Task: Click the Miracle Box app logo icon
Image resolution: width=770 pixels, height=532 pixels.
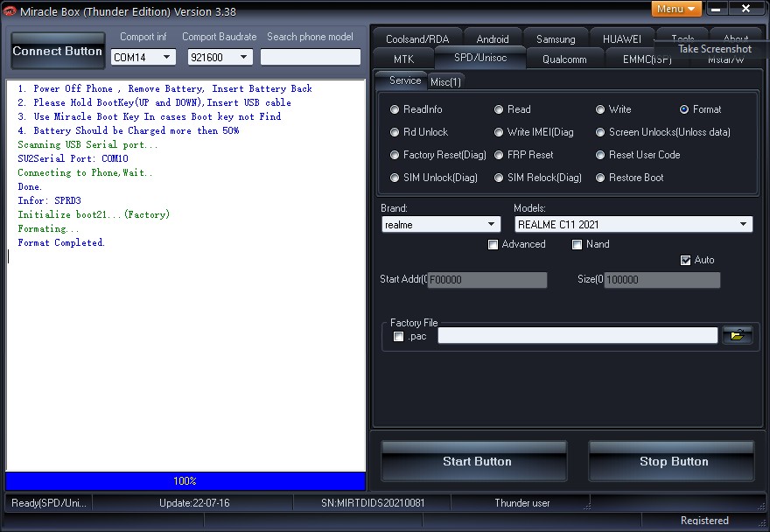Action: [10, 10]
